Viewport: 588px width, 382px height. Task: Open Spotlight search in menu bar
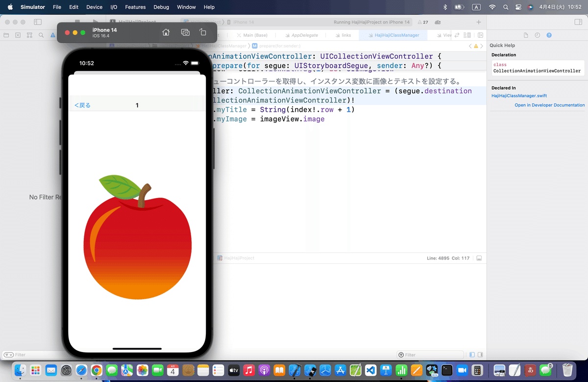[506, 7]
